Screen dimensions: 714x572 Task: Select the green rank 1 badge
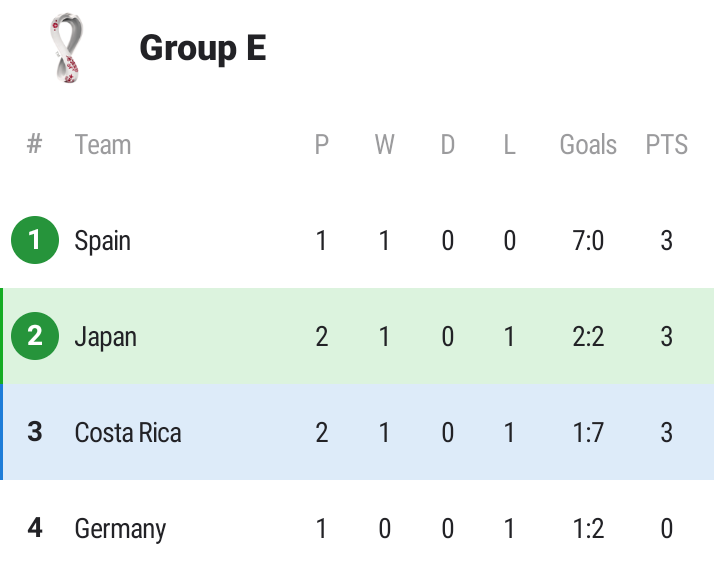pos(35,240)
